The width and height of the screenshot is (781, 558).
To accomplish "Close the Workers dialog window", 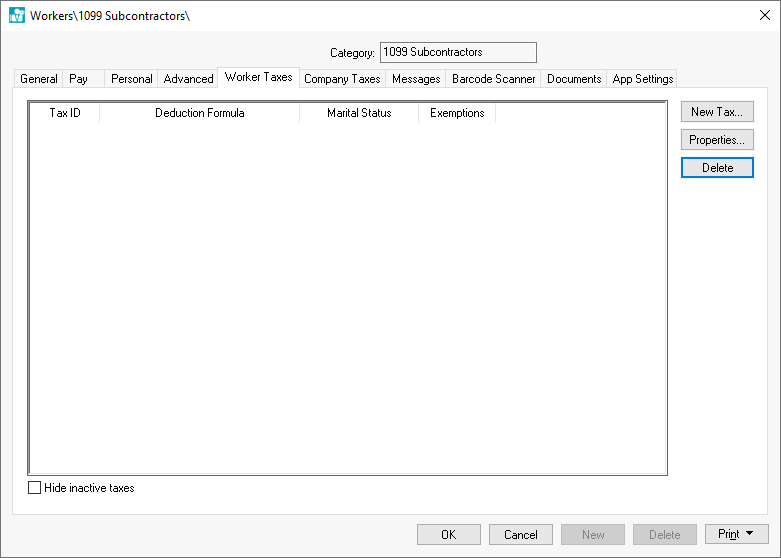I will coord(764,15).
